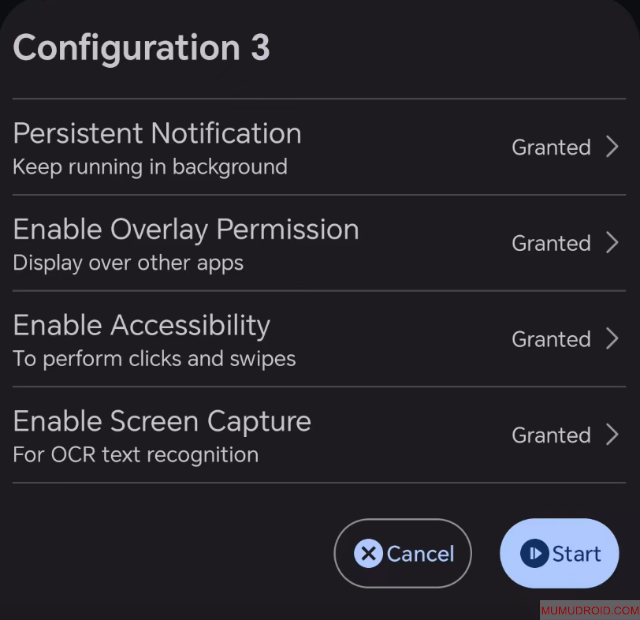The height and width of the screenshot is (620, 640).
Task: Click the Configuration 3 dialog title
Action: (141, 48)
